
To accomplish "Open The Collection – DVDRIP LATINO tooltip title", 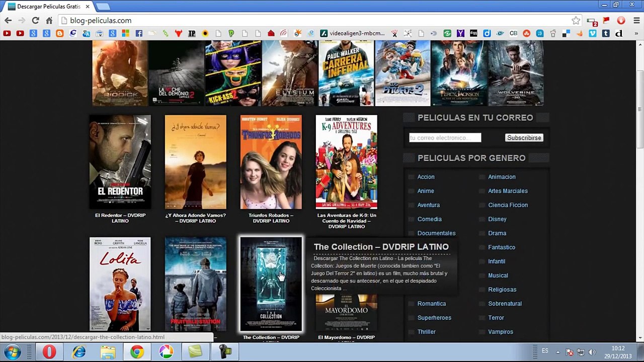I will (381, 247).
